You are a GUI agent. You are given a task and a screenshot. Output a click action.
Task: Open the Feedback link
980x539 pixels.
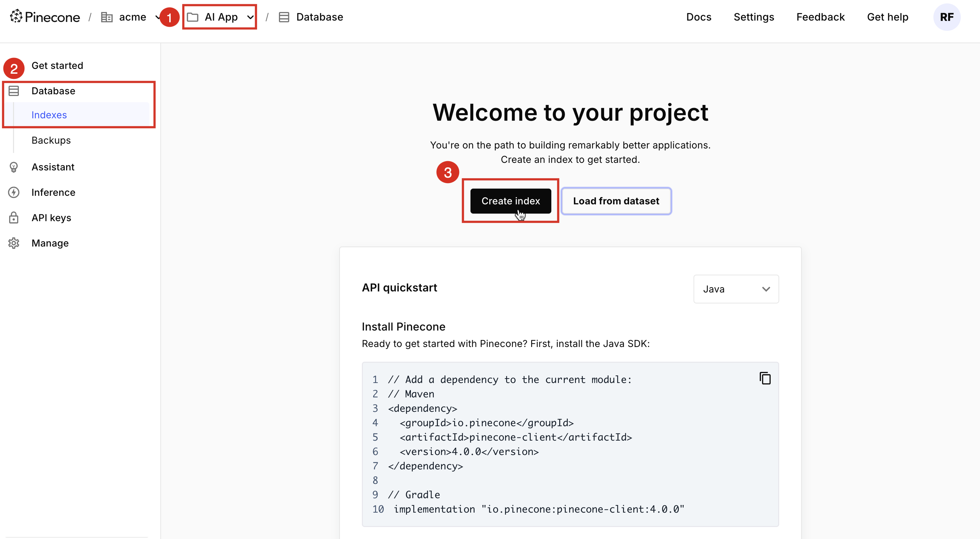coord(821,17)
